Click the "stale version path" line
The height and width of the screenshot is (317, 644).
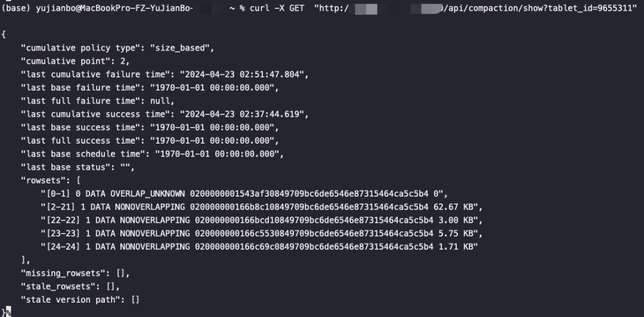pos(80,300)
